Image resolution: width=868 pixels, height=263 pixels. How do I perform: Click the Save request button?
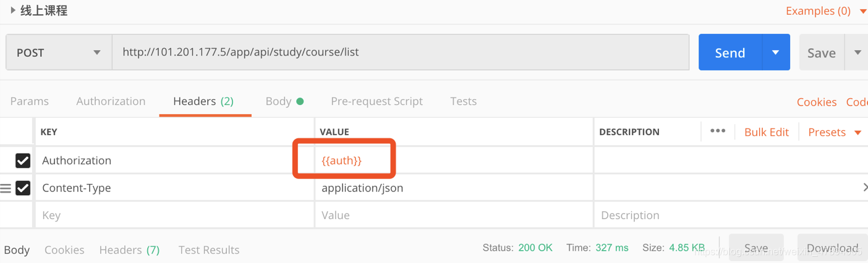tap(821, 53)
